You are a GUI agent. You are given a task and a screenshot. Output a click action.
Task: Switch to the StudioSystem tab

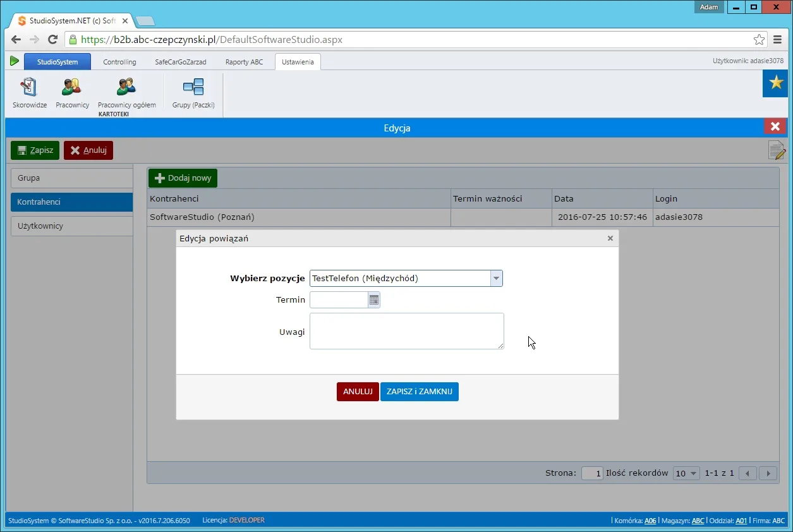(58, 62)
